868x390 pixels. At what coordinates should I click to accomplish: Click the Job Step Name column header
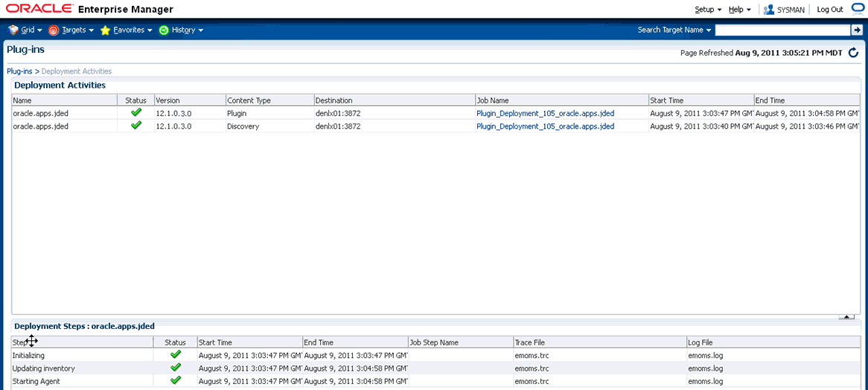(461, 342)
